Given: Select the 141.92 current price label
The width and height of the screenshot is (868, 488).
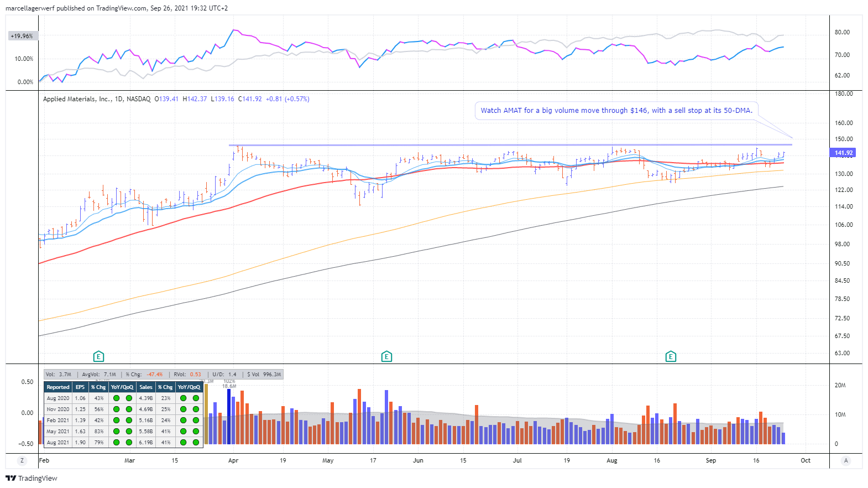Looking at the screenshot, I should [x=844, y=153].
